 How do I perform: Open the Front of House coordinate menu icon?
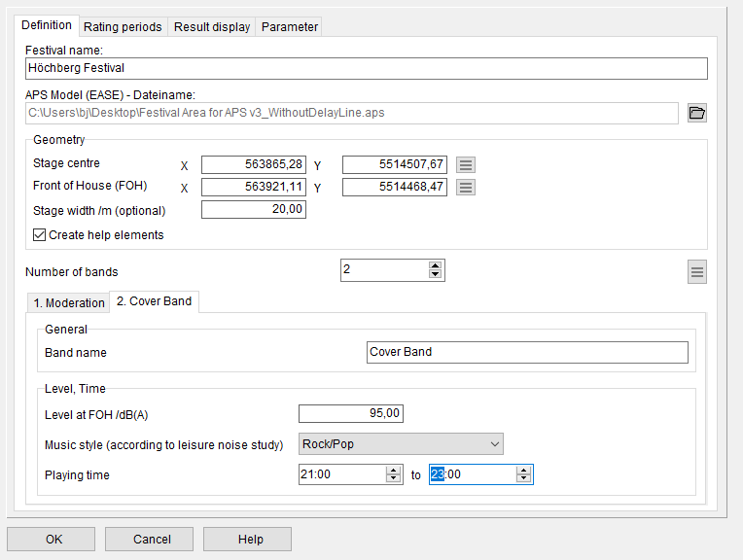coord(466,187)
